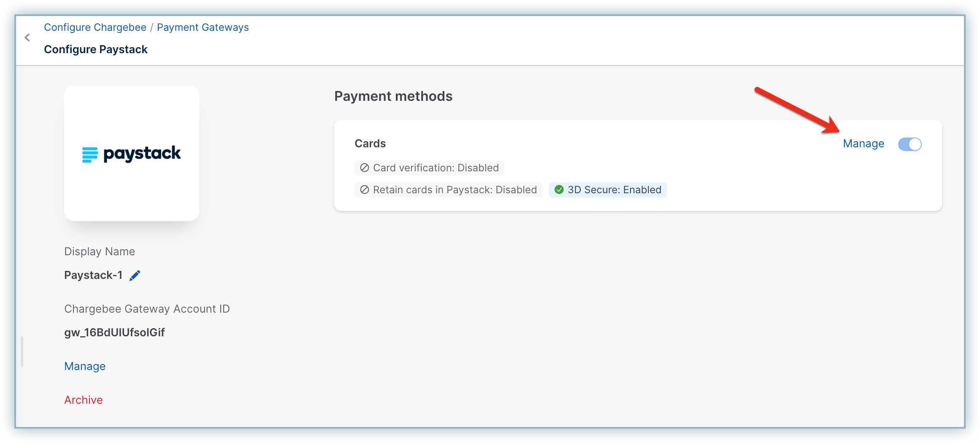Image resolution: width=980 pixels, height=443 pixels.
Task: Click the Card verification: Disabled badge text
Action: point(436,168)
